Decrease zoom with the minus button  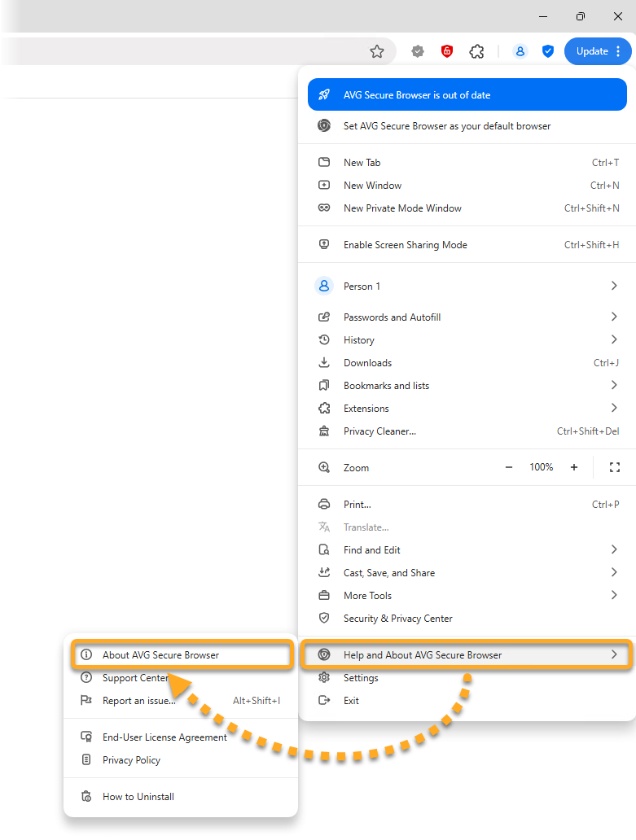pyautogui.click(x=509, y=467)
